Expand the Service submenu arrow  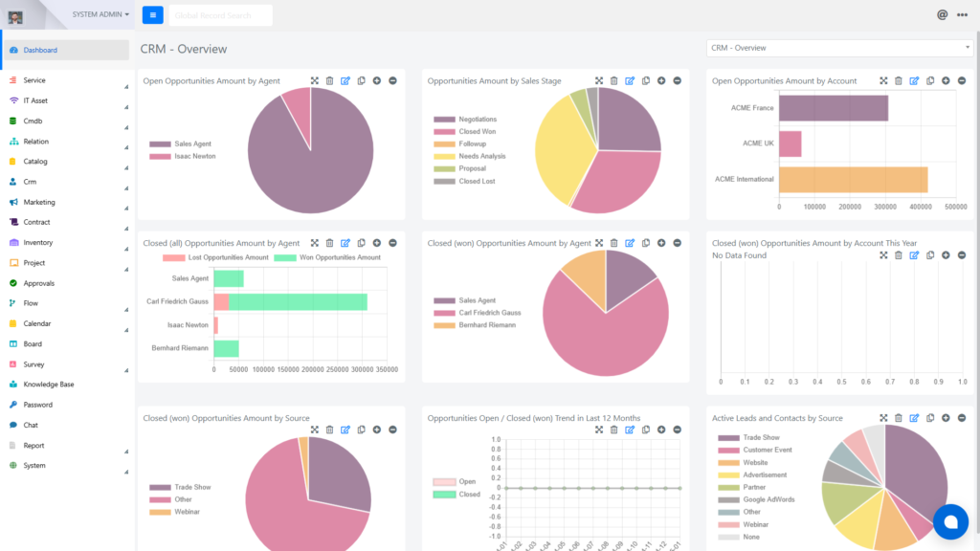tap(126, 87)
